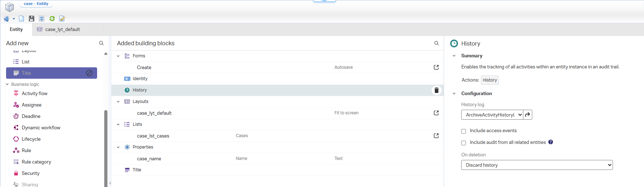Open case_lst_cases list via arrow icon

pyautogui.click(x=436, y=136)
